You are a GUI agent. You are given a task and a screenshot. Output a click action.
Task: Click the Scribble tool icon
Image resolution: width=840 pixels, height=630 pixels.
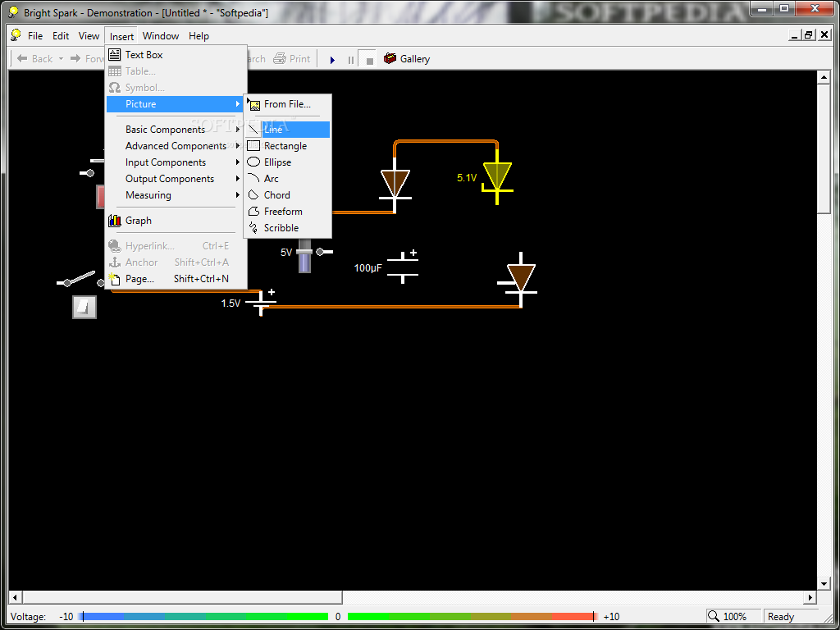(253, 228)
